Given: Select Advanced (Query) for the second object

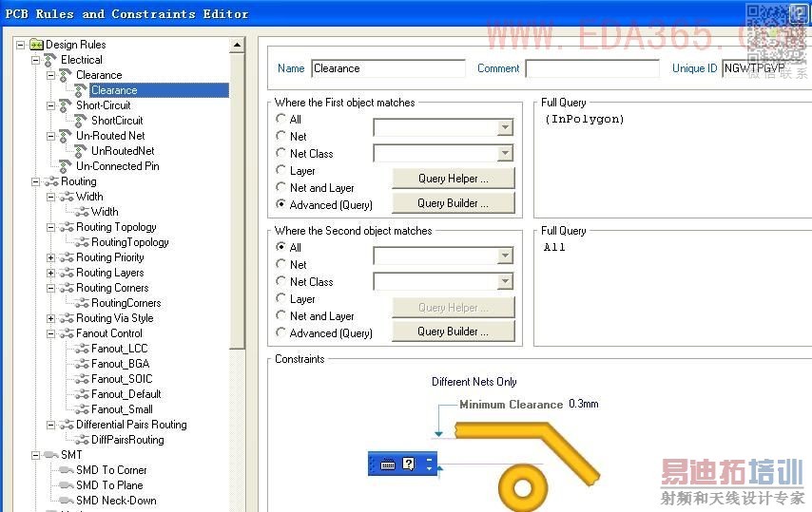Looking at the screenshot, I should [280, 332].
